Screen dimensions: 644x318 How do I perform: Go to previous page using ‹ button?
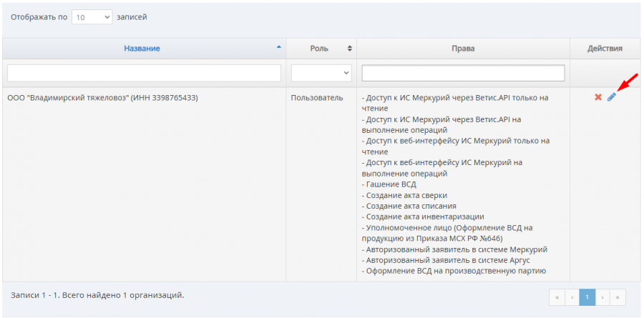tap(572, 297)
